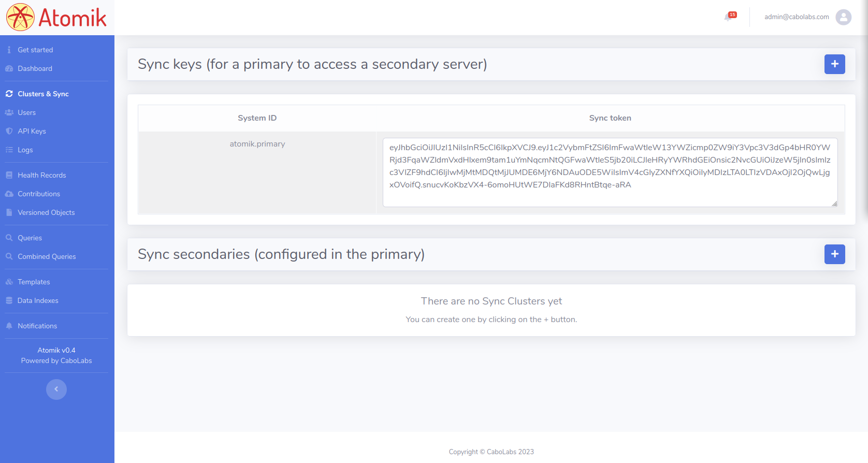Open API Keys page

click(32, 131)
